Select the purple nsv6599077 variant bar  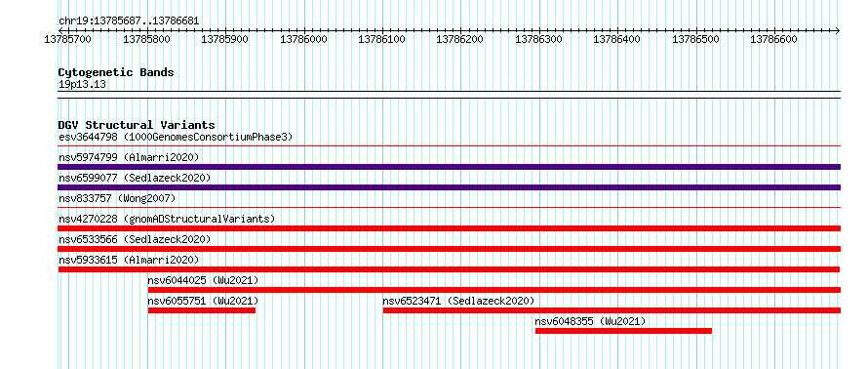(x=449, y=187)
